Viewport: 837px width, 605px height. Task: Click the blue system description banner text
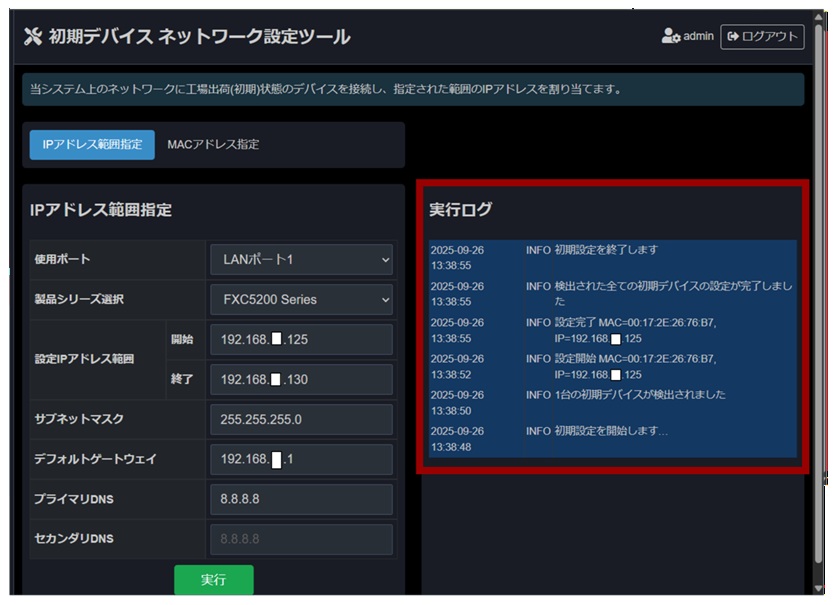pyautogui.click(x=326, y=89)
